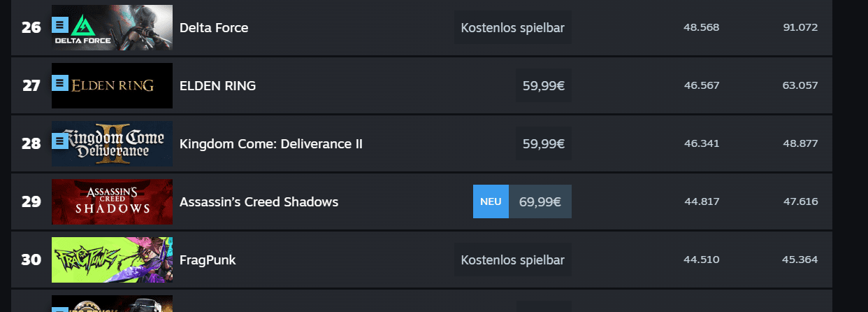This screenshot has width=868, height=312.
Task: Click the ELDEN RING title link
Action: (217, 86)
